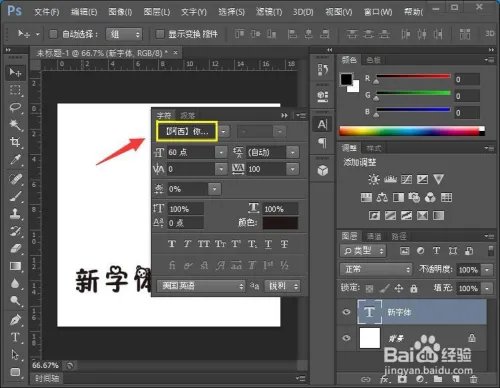This screenshot has height=388, width=500.
Task: Toggle Underline style button
Action: pos(268,244)
